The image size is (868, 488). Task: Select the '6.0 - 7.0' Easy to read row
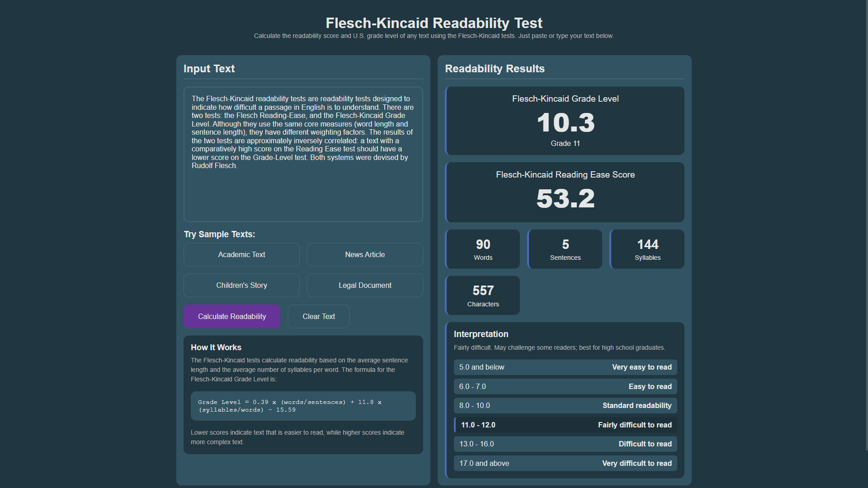[565, 387]
